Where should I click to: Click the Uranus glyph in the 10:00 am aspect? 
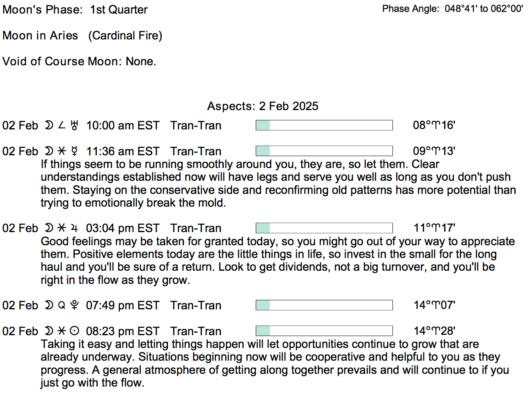point(74,125)
